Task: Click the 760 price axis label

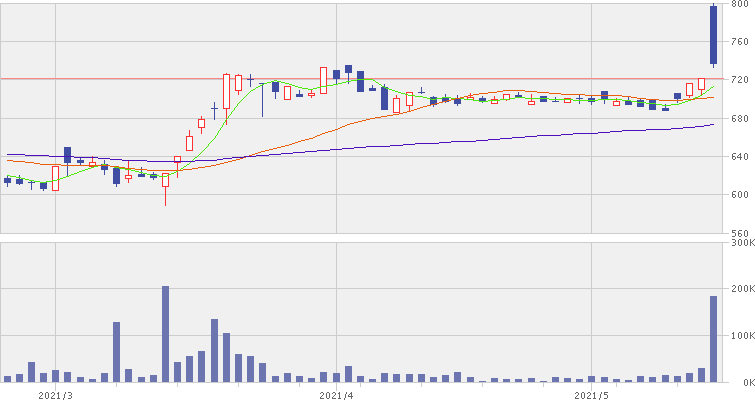Action: 741,42
